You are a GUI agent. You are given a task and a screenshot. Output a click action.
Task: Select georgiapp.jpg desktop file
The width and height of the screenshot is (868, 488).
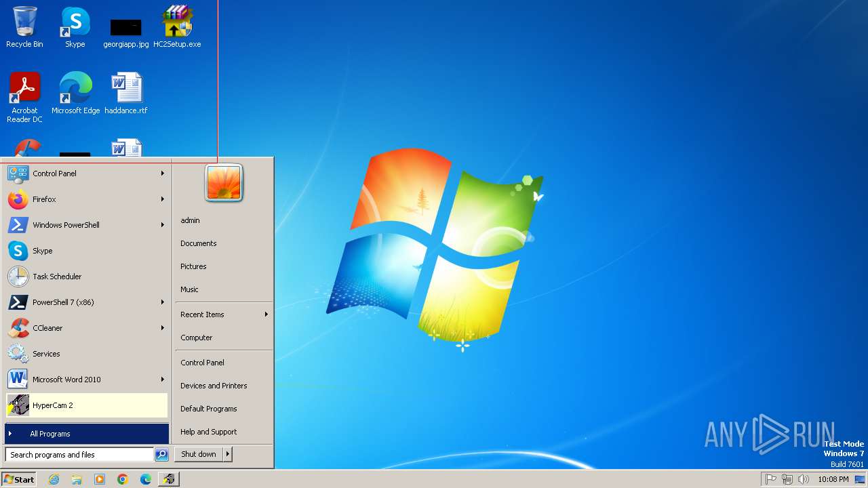(x=126, y=33)
